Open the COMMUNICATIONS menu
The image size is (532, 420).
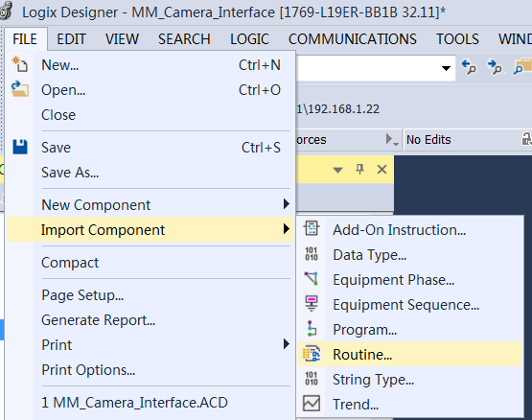pos(352,39)
